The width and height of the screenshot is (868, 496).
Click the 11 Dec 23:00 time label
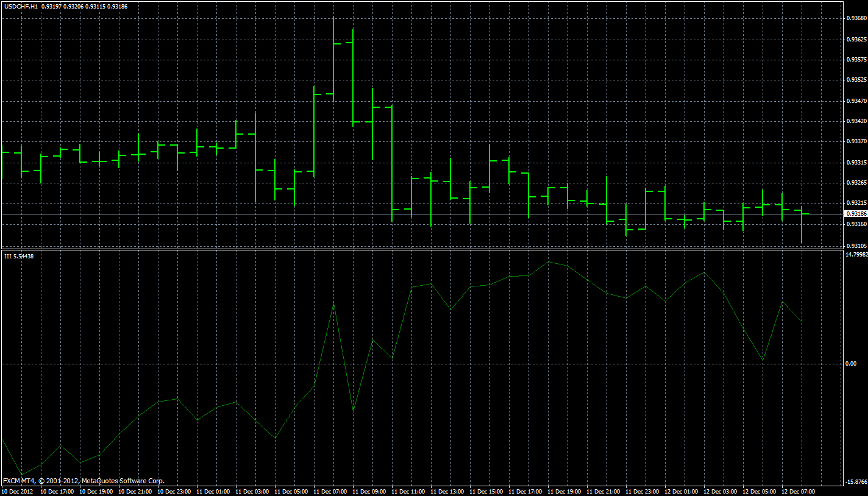click(644, 491)
